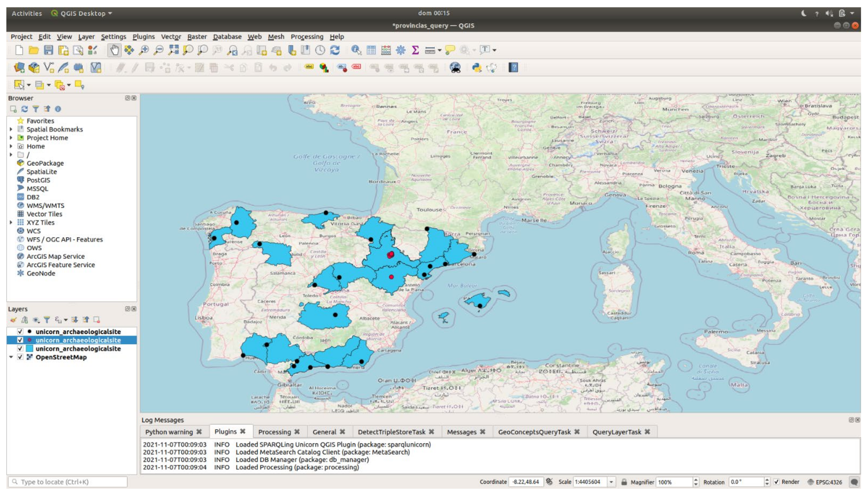Expand the Spatial Bookmarks tree item

pos(11,129)
